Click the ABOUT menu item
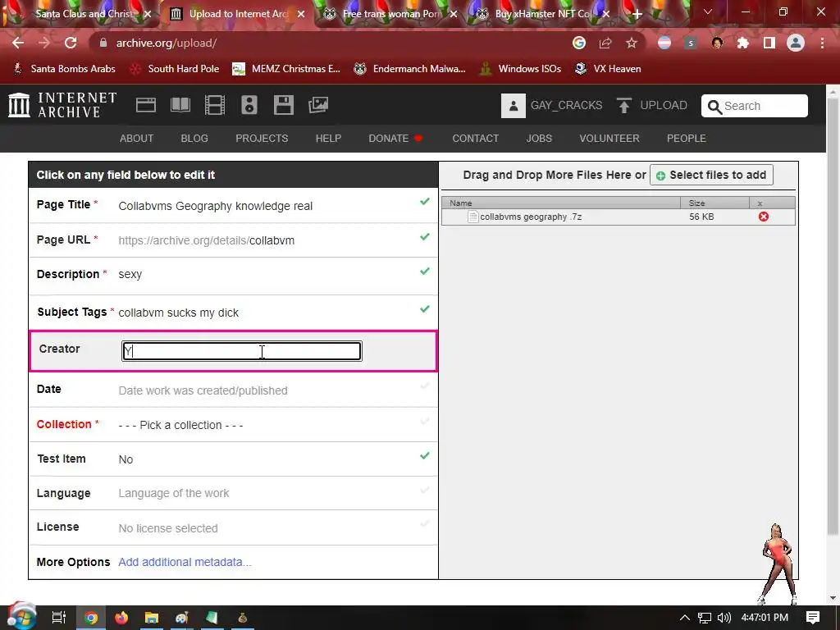Image resolution: width=840 pixels, height=630 pixels. coord(137,138)
